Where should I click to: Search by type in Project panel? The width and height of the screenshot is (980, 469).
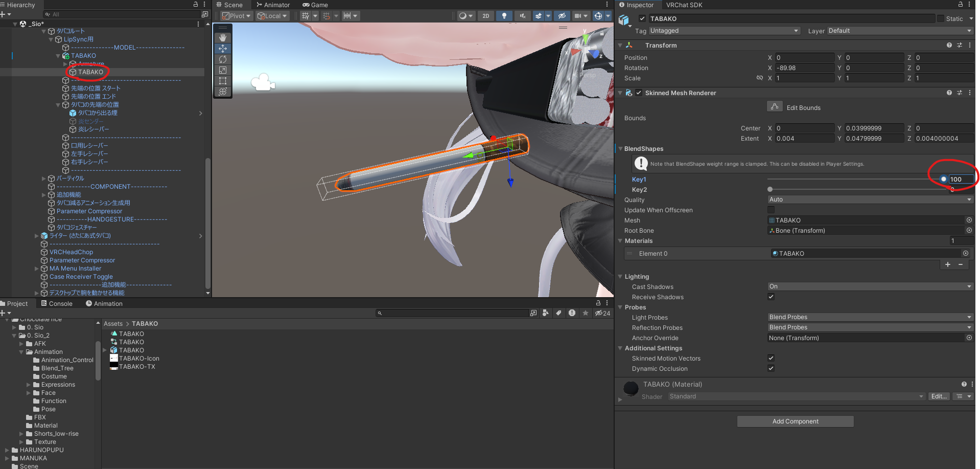point(546,313)
